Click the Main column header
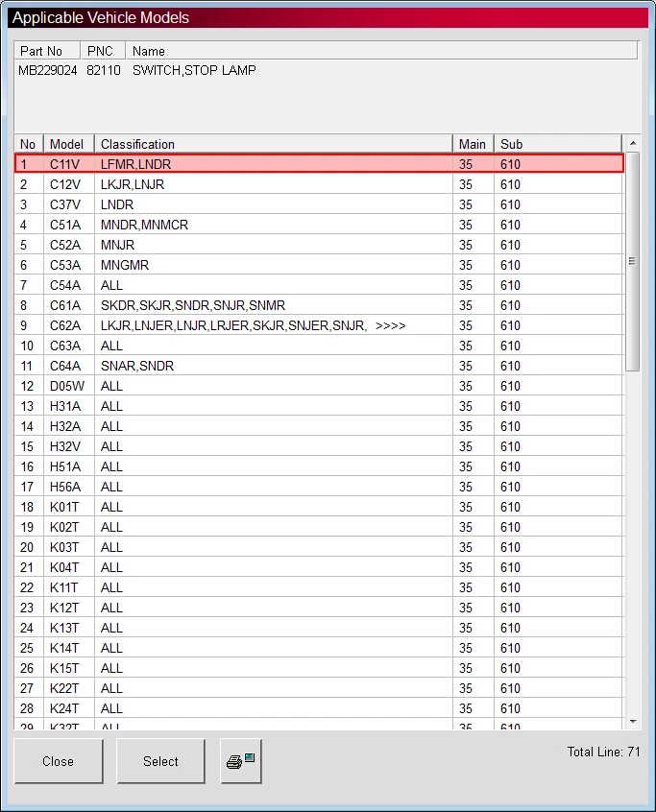 [x=474, y=144]
